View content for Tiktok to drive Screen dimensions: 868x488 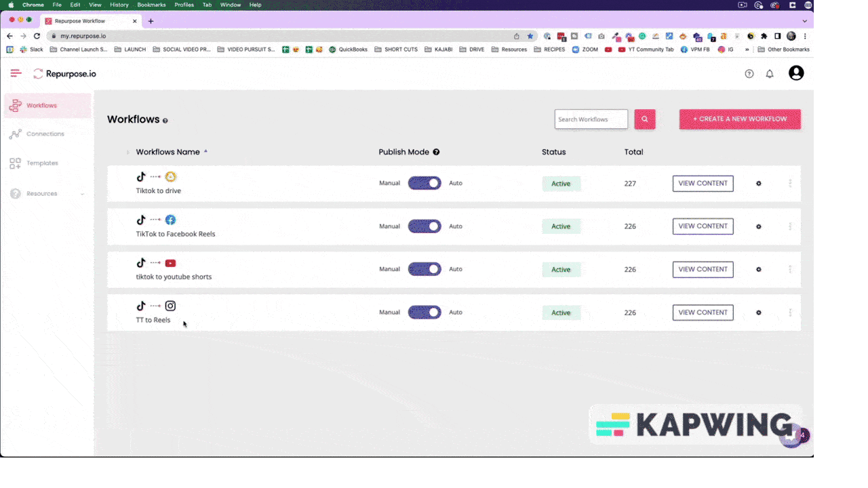(703, 183)
